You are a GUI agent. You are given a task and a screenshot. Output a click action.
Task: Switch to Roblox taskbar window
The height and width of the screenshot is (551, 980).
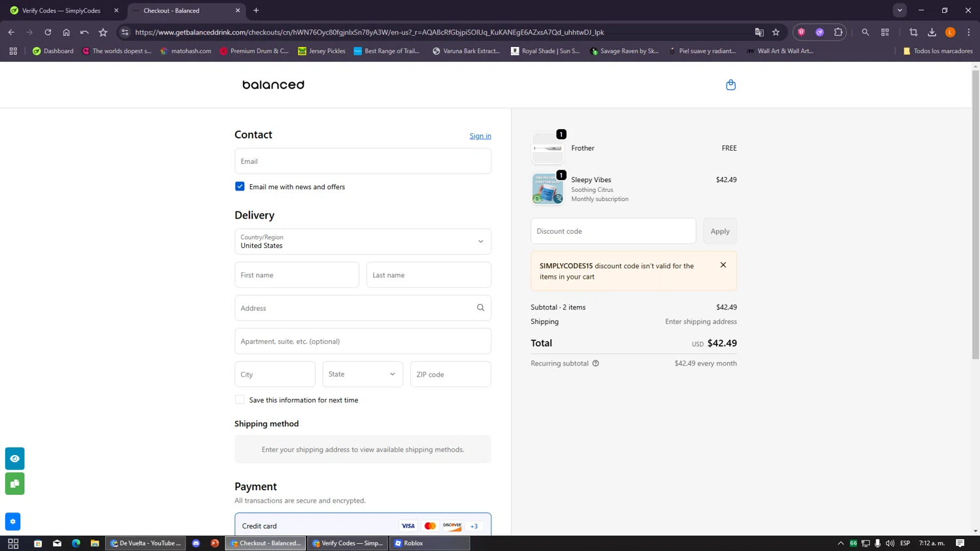(x=429, y=543)
